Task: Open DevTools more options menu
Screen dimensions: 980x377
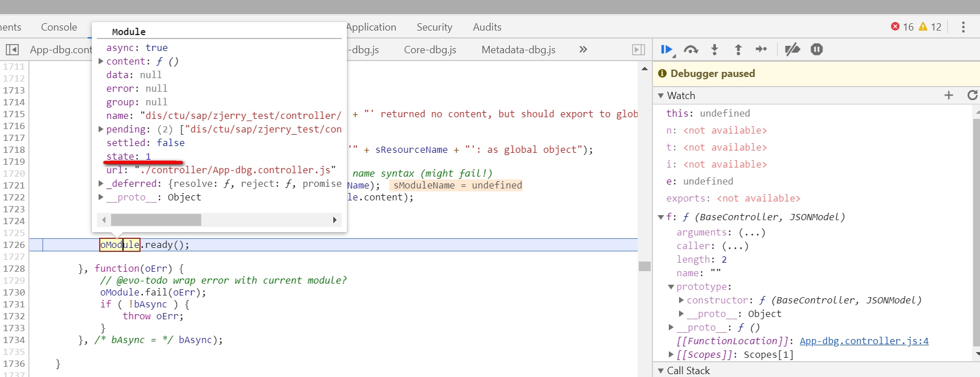Action: [963, 27]
